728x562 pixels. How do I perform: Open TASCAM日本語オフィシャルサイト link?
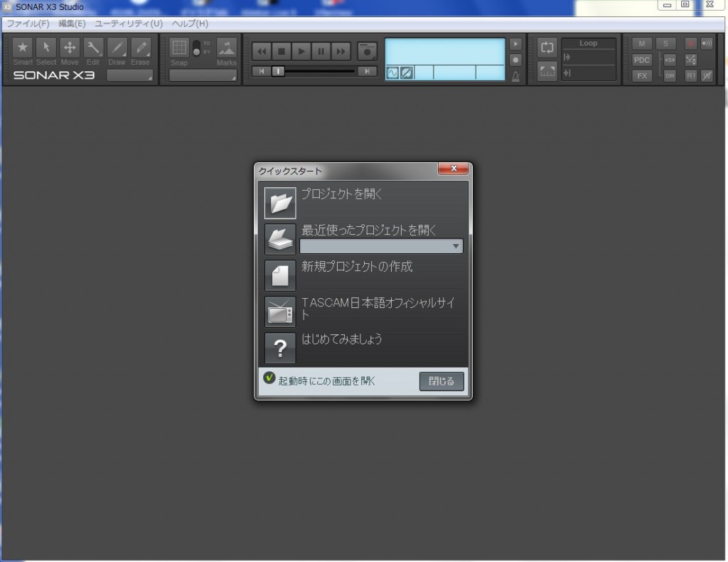[x=378, y=309]
